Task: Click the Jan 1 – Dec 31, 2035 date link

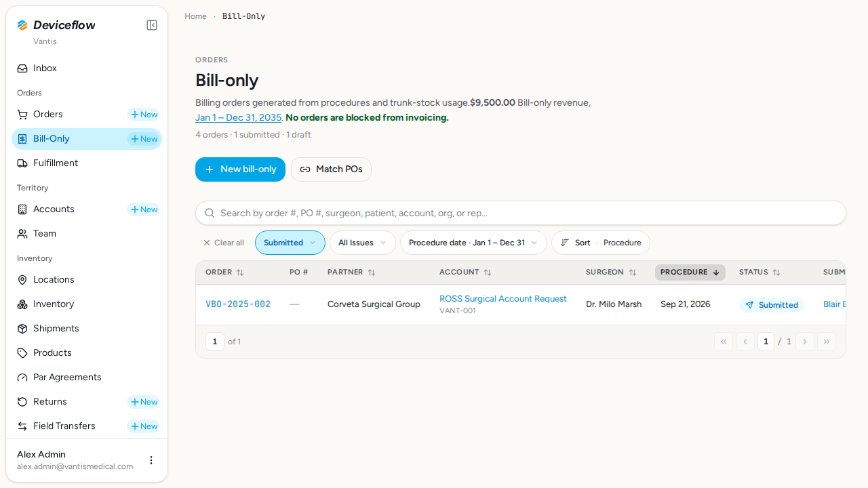Action: 239,118
